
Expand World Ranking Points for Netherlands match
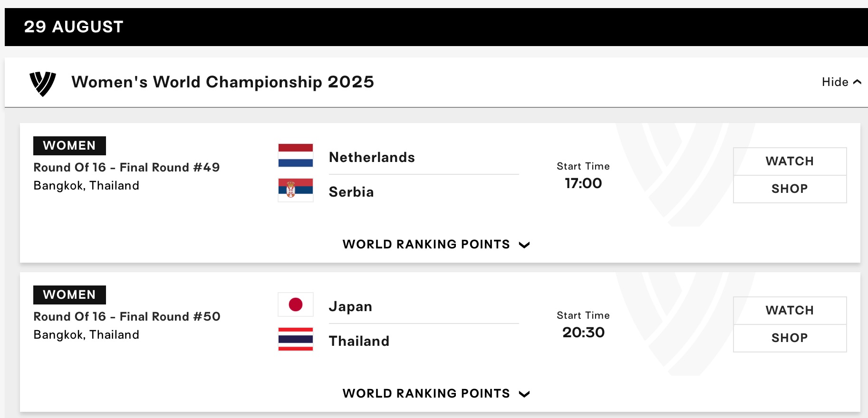point(435,245)
